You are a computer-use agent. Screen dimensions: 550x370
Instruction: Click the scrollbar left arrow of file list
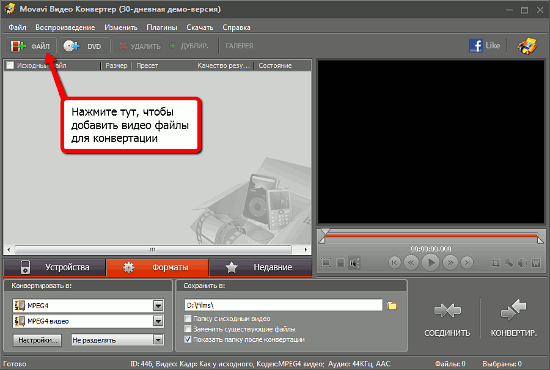point(9,250)
